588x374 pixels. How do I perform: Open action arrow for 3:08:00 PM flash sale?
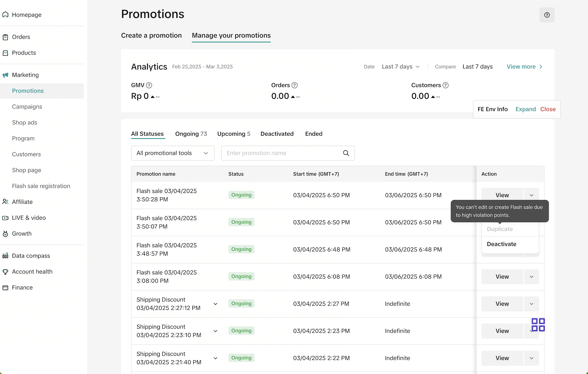pos(531,277)
